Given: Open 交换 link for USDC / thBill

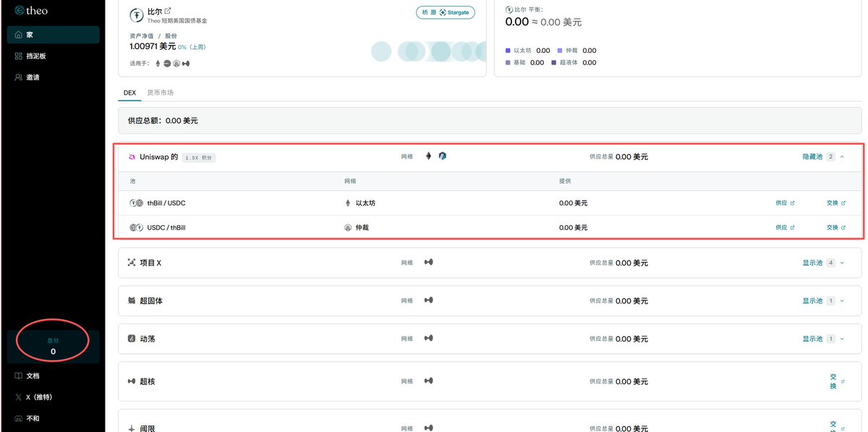Looking at the screenshot, I should pos(836,227).
